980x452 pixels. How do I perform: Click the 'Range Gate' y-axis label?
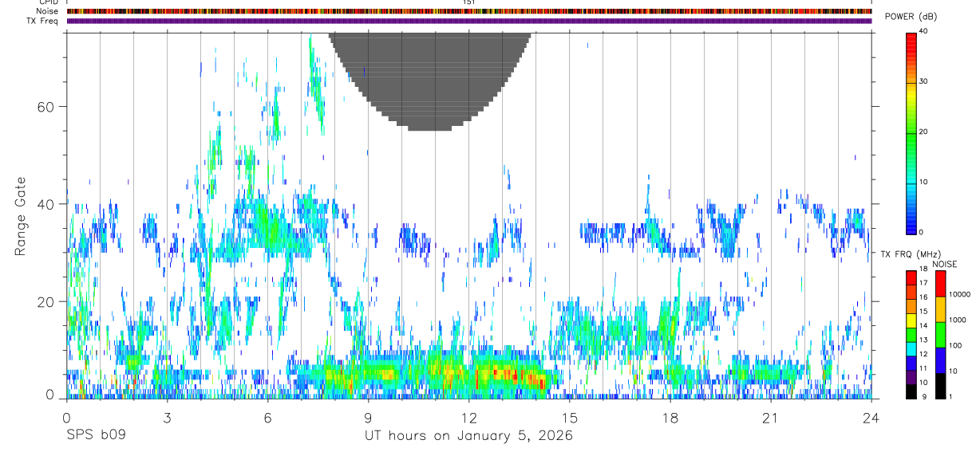[x=22, y=216]
